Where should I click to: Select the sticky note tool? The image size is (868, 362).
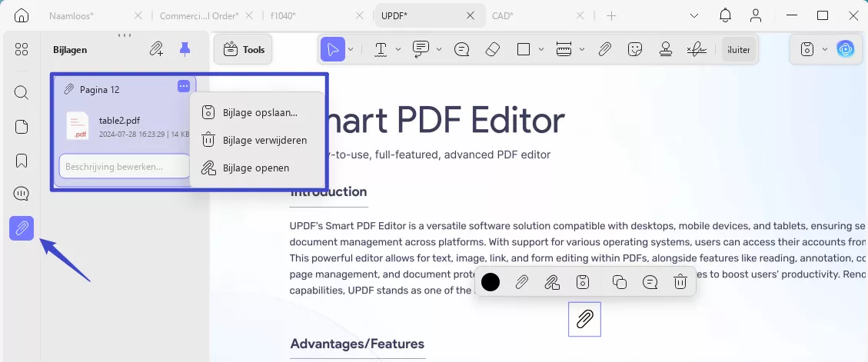462,49
